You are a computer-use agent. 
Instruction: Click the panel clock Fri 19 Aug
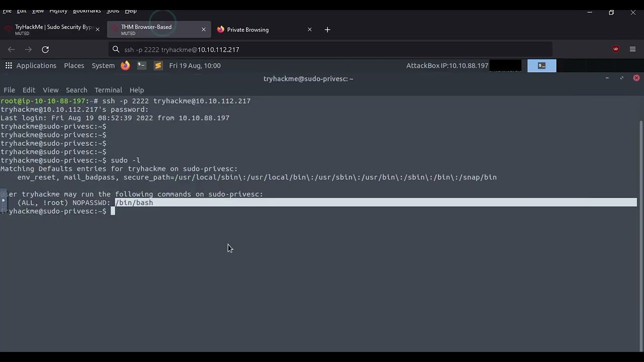195,65
